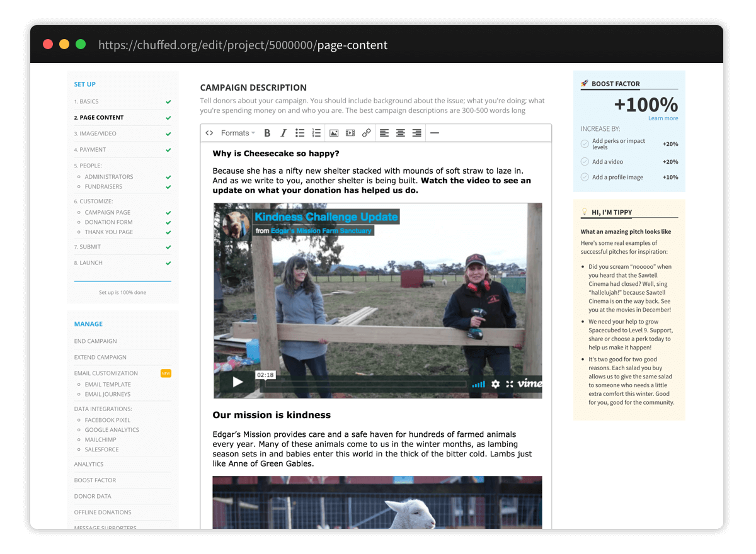Image resolution: width=756 pixels, height=554 pixels.
Task: Open the Formats dropdown
Action: (x=238, y=133)
